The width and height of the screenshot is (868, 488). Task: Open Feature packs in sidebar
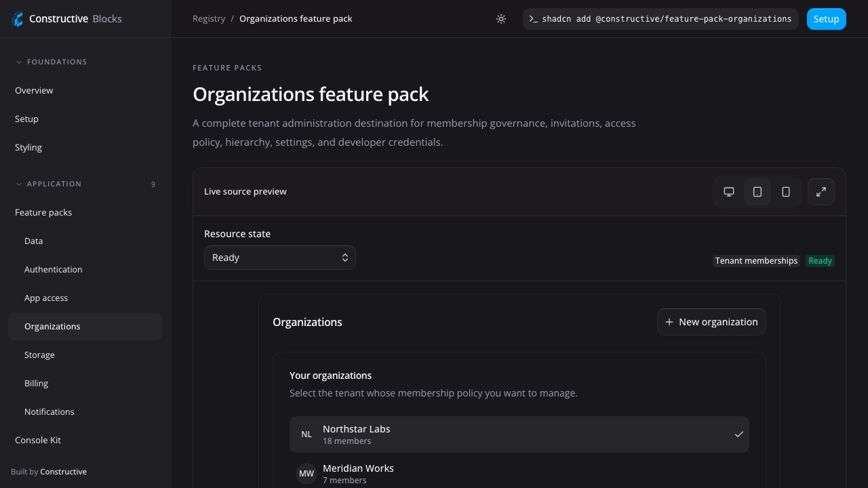tap(85, 212)
